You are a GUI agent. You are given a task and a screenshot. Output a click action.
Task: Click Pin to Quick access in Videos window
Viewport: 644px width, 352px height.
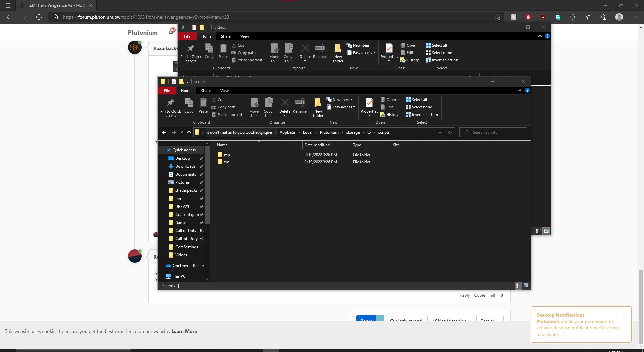click(x=191, y=53)
